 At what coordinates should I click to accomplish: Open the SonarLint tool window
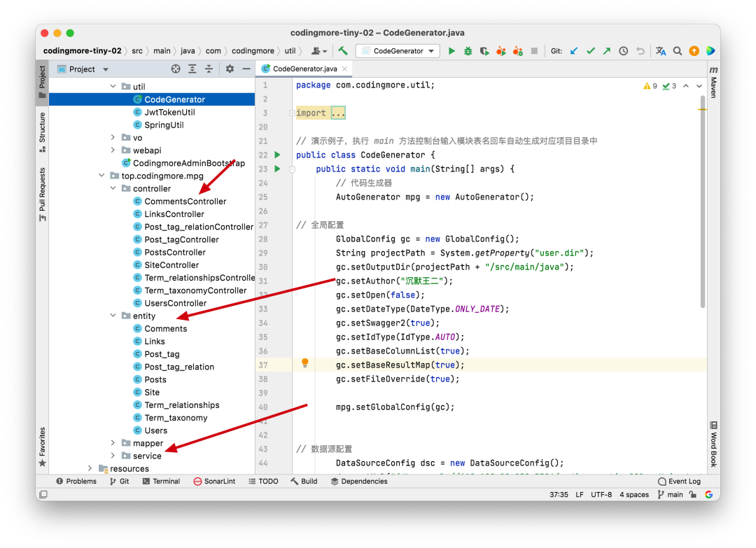215,481
